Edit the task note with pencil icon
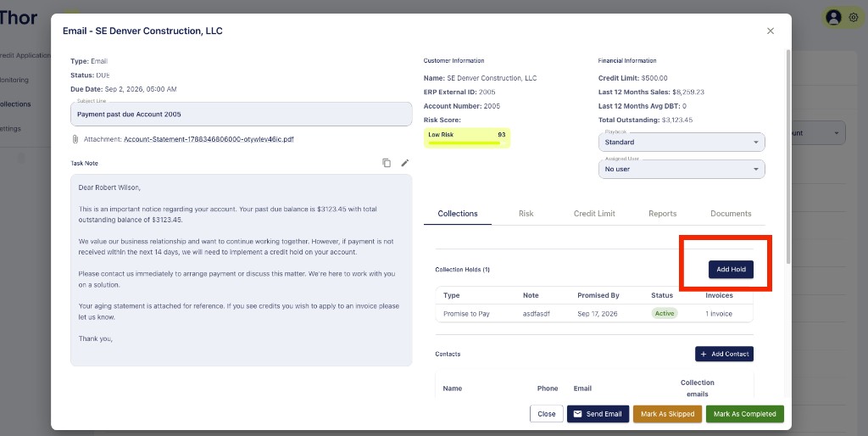The height and width of the screenshot is (436, 868). coord(405,163)
